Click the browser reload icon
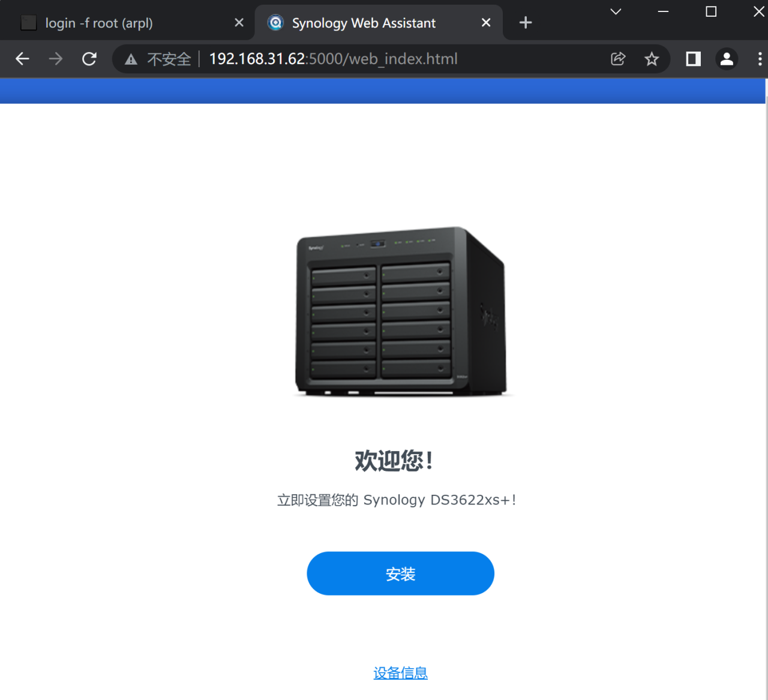 89,59
